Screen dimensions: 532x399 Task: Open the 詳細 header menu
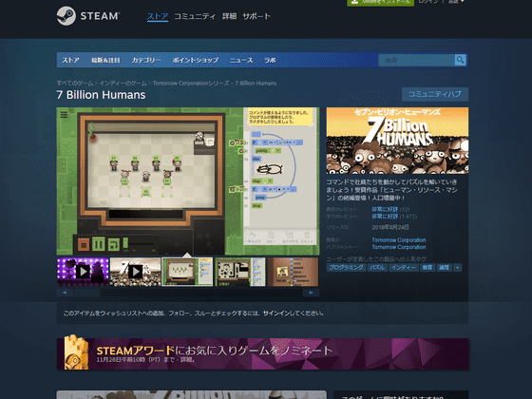229,16
